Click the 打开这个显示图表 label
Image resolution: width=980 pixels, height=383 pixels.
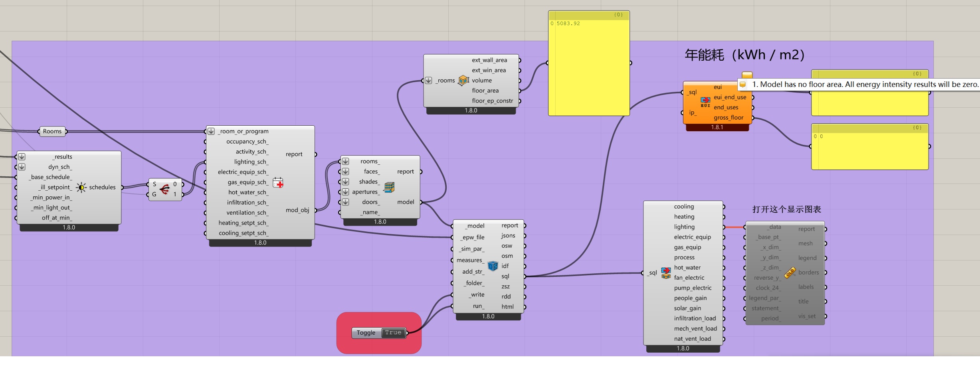(x=786, y=209)
